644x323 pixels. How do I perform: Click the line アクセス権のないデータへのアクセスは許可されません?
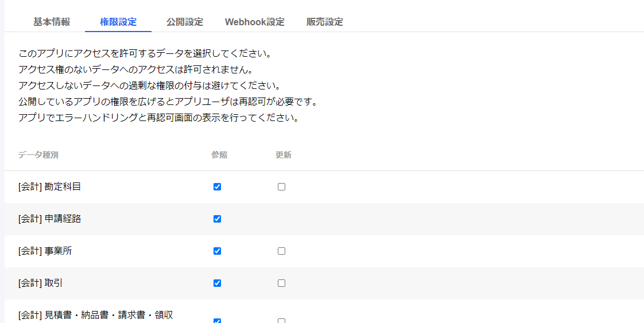135,70
